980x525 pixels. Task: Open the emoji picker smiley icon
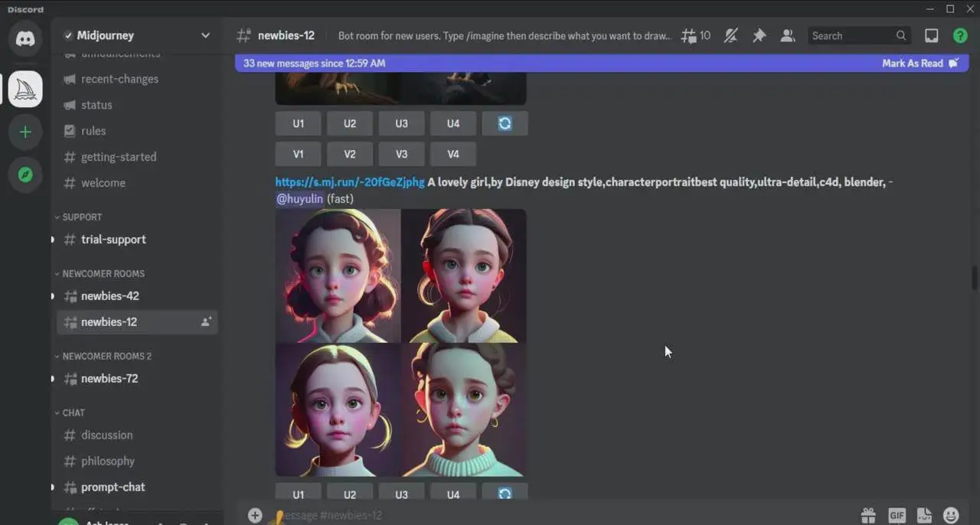click(x=951, y=515)
